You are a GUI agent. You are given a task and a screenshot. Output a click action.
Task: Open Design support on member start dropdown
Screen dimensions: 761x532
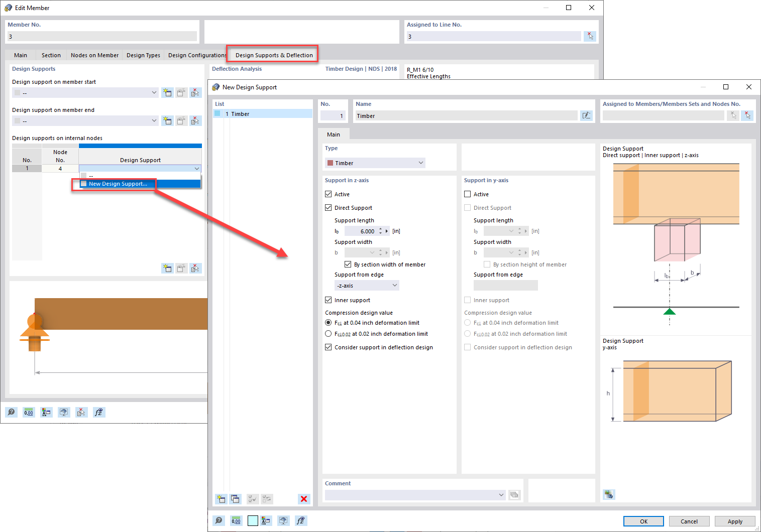[154, 93]
